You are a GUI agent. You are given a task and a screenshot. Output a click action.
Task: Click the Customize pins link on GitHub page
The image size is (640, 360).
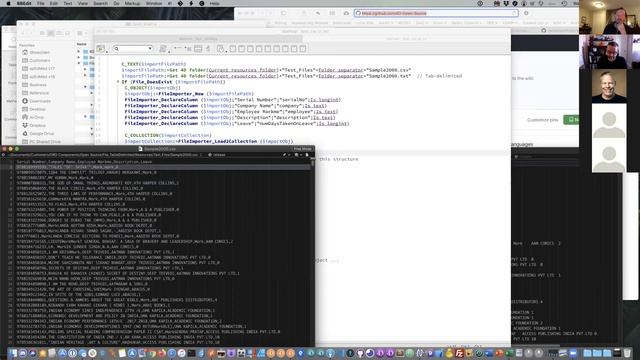coord(542,120)
